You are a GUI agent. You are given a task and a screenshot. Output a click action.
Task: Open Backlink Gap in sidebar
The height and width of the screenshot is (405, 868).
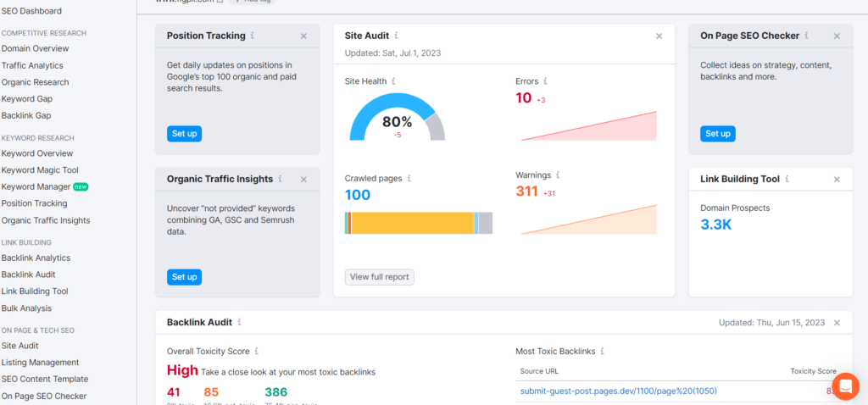pyautogui.click(x=26, y=115)
